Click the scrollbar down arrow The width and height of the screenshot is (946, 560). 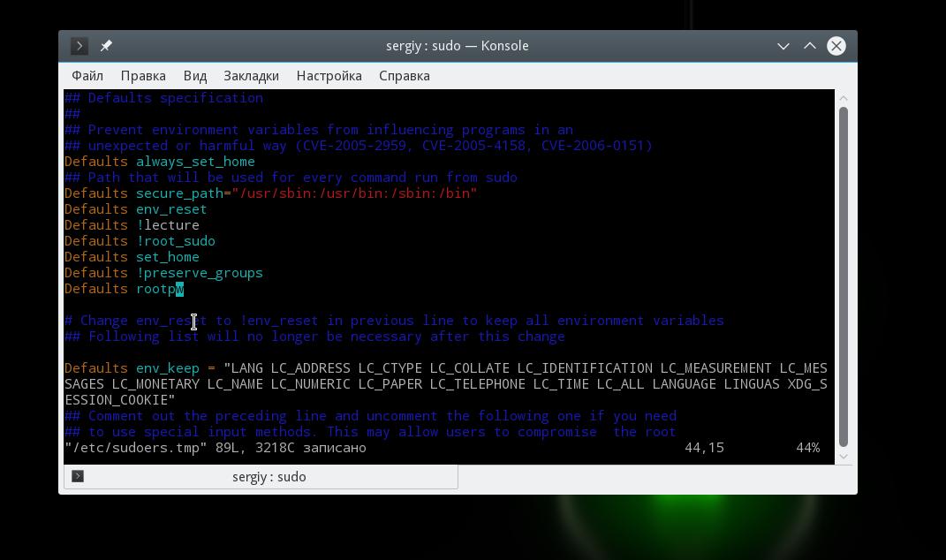click(844, 456)
